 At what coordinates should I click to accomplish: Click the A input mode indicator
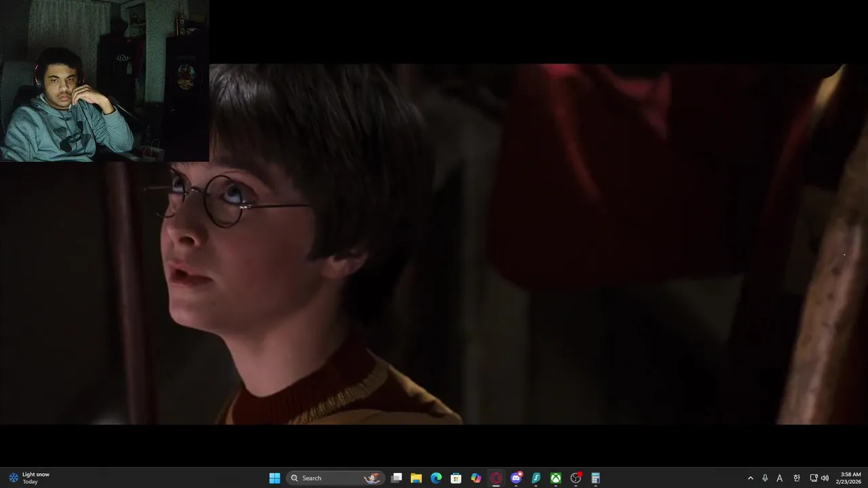780,478
